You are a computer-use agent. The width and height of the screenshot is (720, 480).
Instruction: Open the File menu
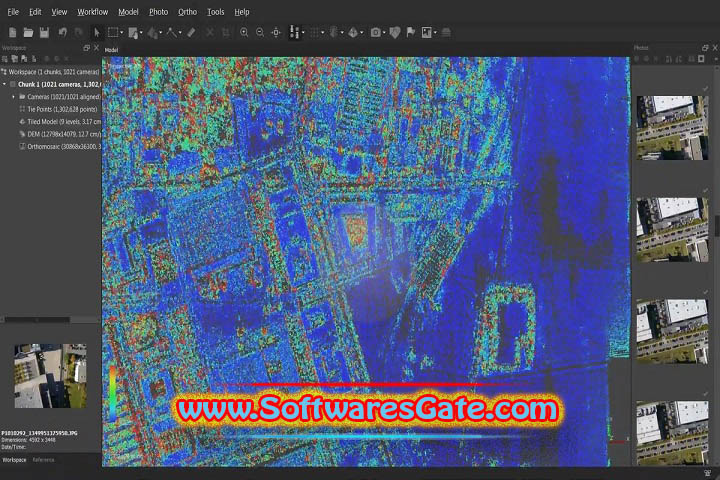tap(13, 12)
